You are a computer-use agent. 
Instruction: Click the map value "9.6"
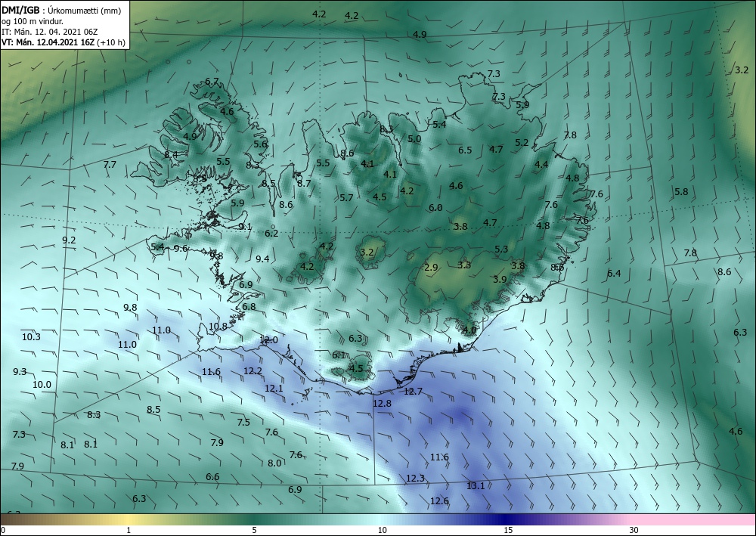pyautogui.click(x=181, y=249)
